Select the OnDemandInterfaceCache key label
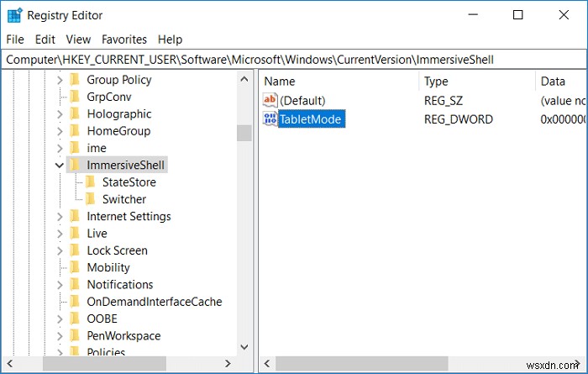The width and height of the screenshot is (588, 374). point(155,302)
